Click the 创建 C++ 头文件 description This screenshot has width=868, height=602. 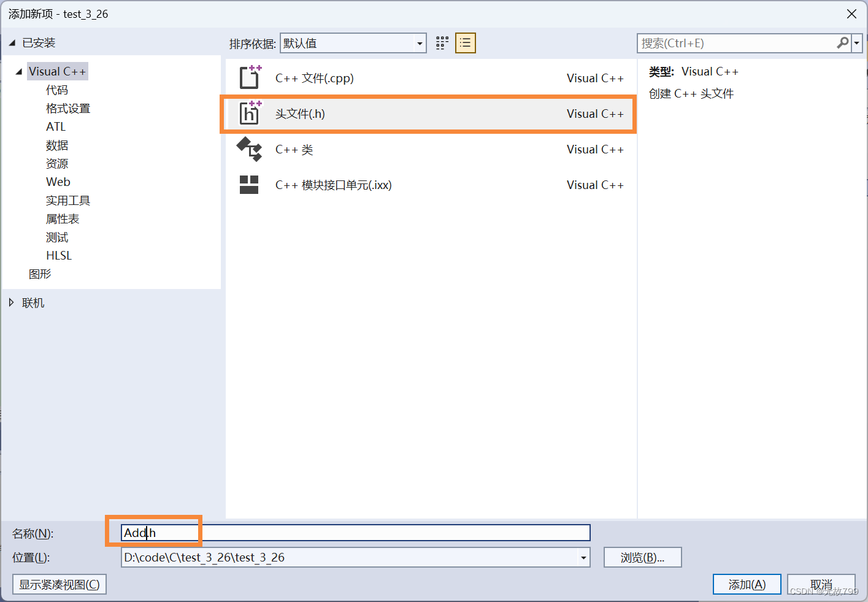coord(691,93)
